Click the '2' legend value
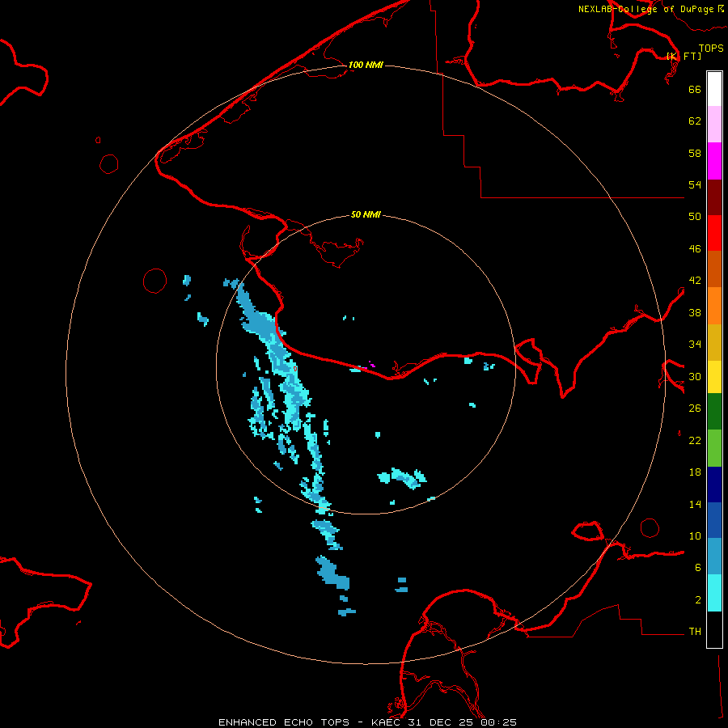The image size is (728, 728). tap(697, 600)
